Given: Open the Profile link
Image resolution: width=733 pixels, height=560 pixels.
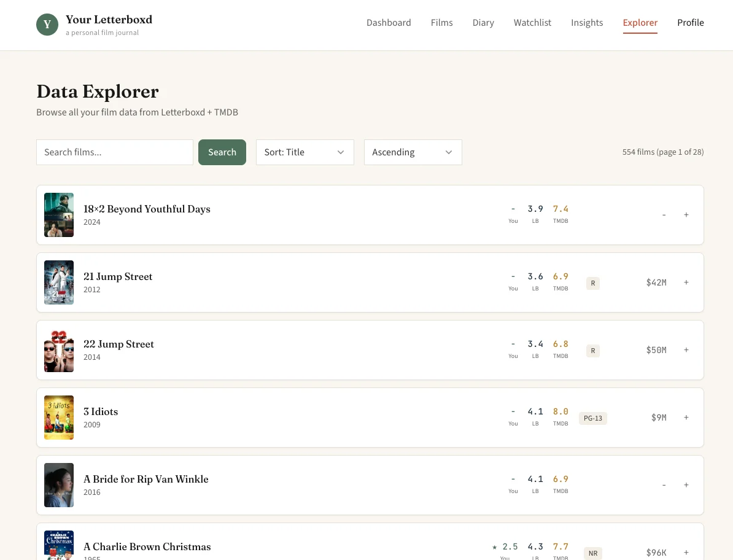Looking at the screenshot, I should [x=690, y=23].
